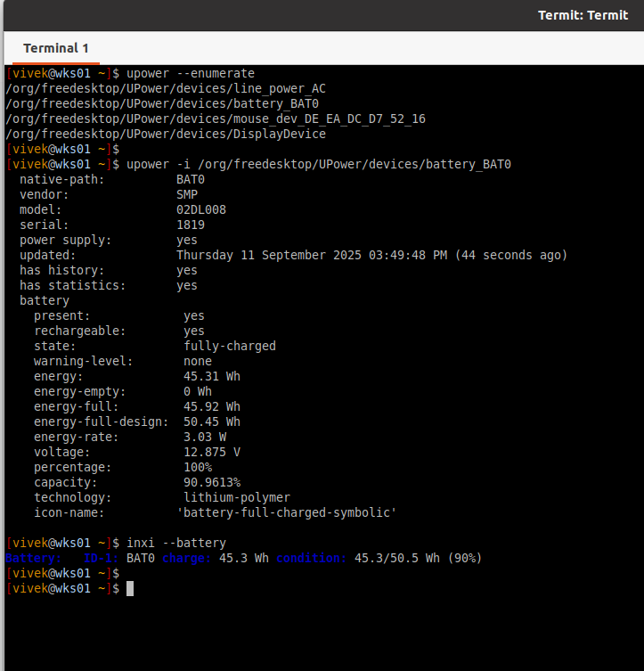Click the blue condition: label
Screen dimensions: 644x671
(311, 558)
